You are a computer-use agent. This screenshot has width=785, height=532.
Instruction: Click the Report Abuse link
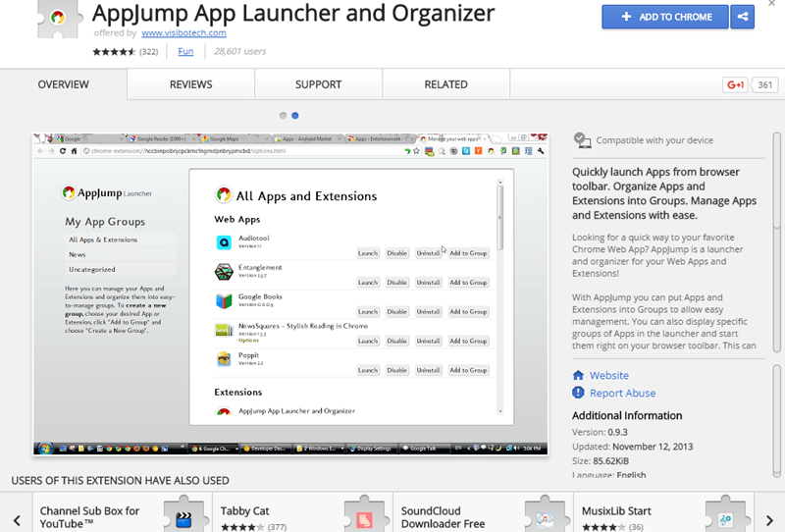pyautogui.click(x=622, y=394)
